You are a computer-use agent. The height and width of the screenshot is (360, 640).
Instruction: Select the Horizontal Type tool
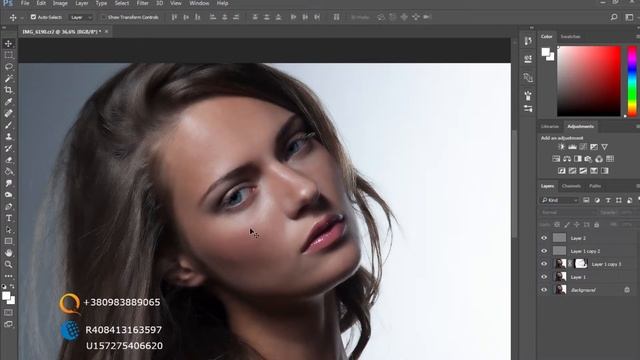point(8,218)
